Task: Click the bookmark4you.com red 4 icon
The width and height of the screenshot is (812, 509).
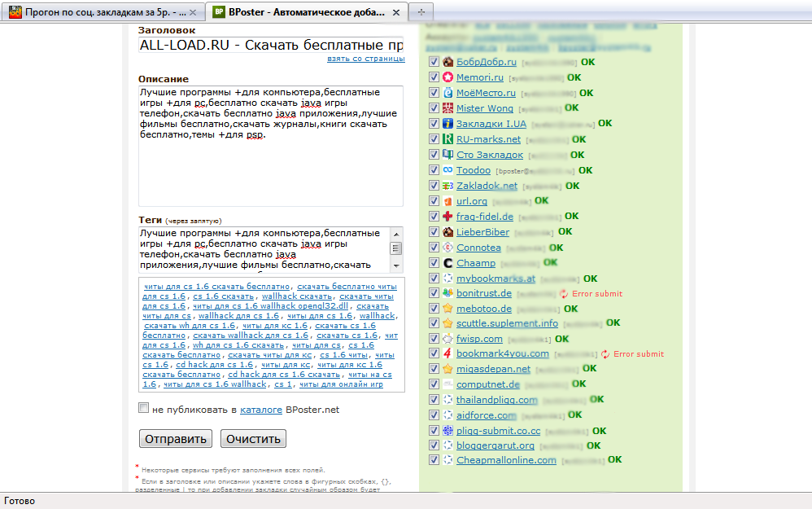Action: coord(448,353)
